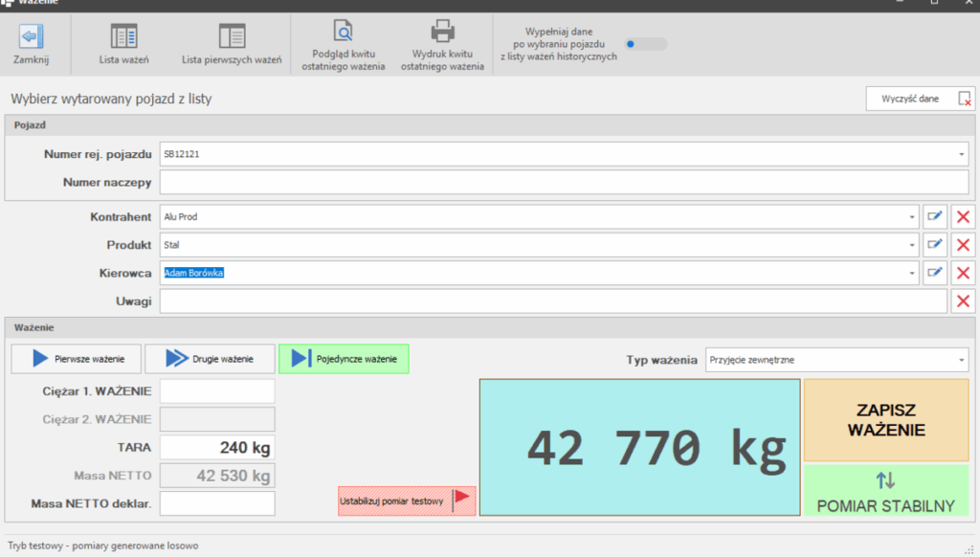Click the TARA value field

click(x=217, y=448)
